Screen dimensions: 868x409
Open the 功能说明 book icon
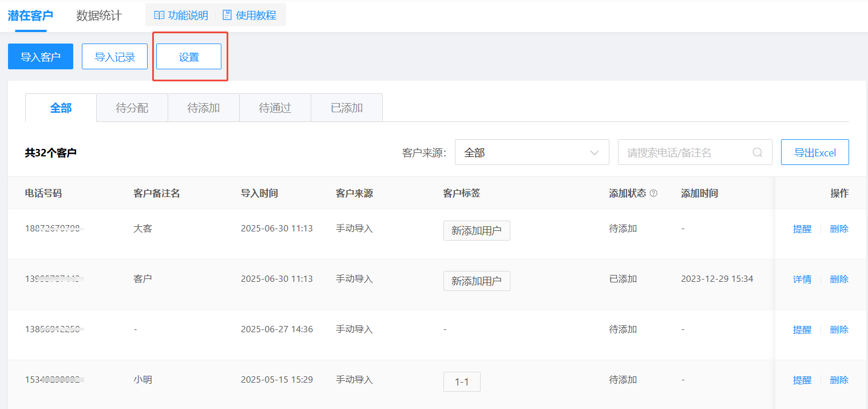coord(160,15)
